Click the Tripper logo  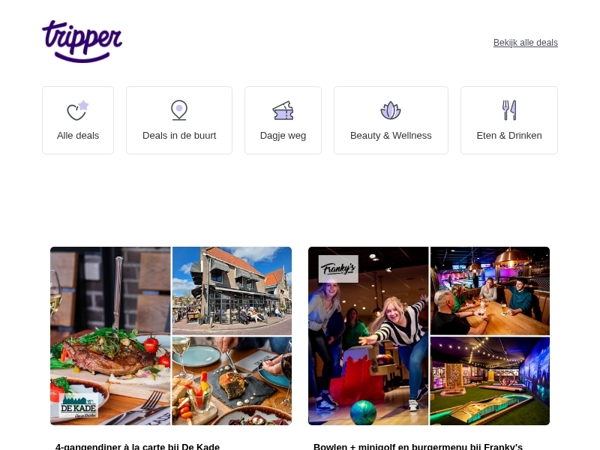coord(82,41)
